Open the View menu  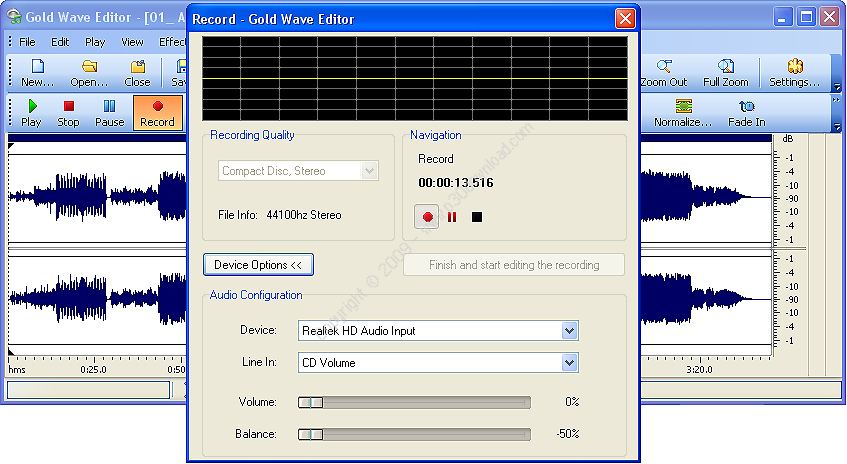point(132,42)
